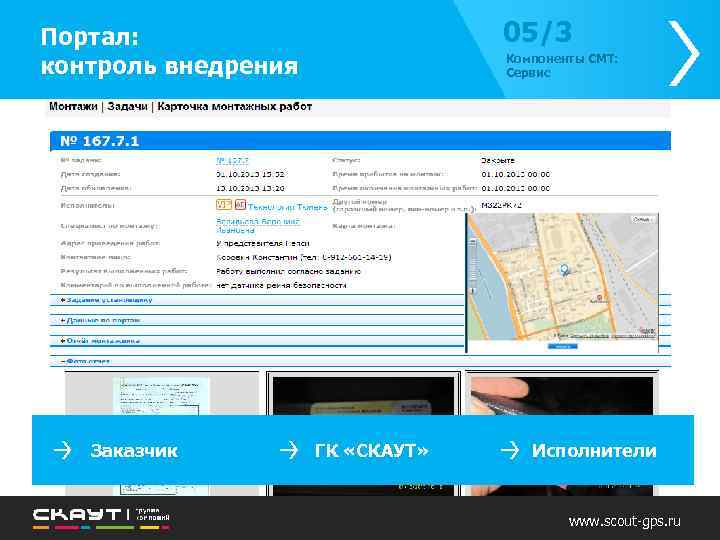Click the slide number 05/3
The height and width of the screenshot is (540, 720).
pyautogui.click(x=538, y=32)
